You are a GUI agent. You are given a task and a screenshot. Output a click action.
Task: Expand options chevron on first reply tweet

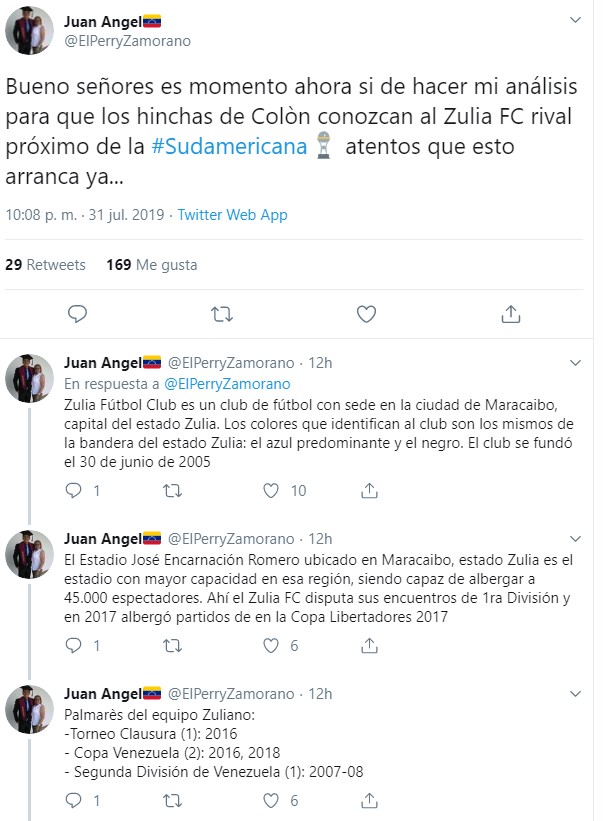coord(575,363)
